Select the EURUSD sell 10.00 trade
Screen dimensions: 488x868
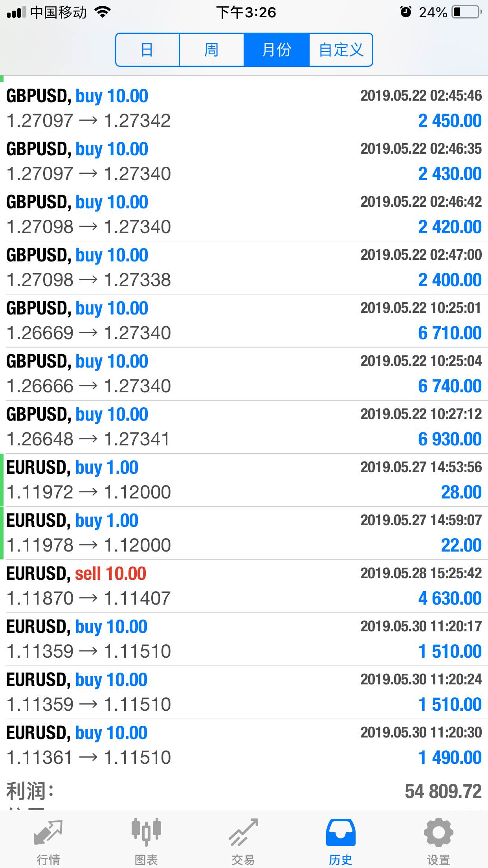pos(244,586)
